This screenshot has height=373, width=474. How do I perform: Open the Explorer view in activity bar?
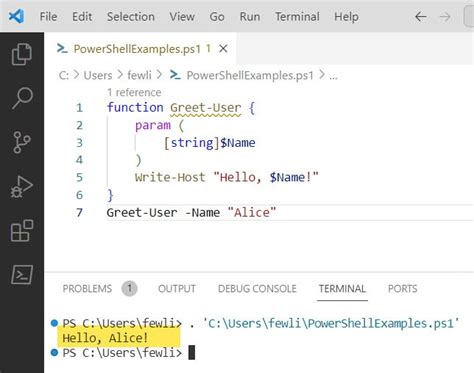tap(22, 54)
